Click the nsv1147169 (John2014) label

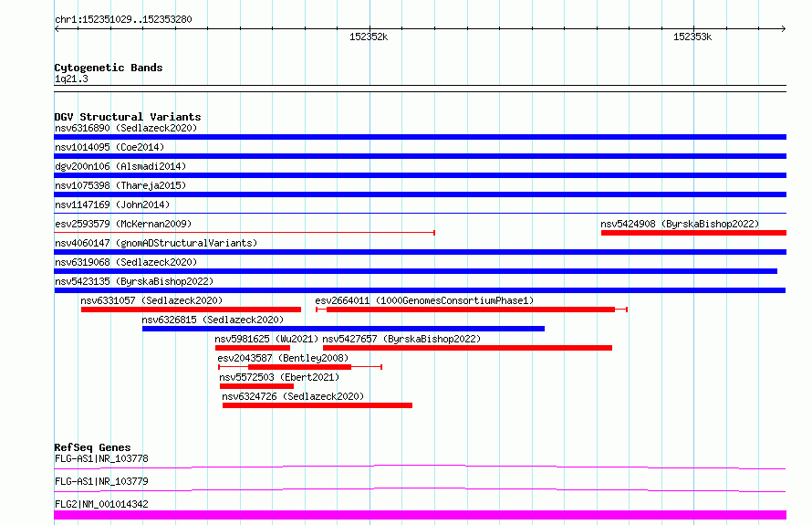click(x=112, y=205)
